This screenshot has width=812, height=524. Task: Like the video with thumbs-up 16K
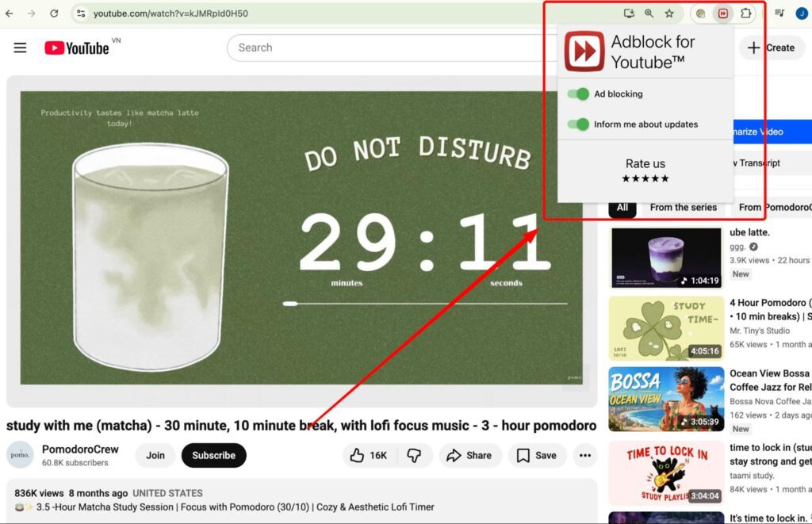click(x=368, y=455)
